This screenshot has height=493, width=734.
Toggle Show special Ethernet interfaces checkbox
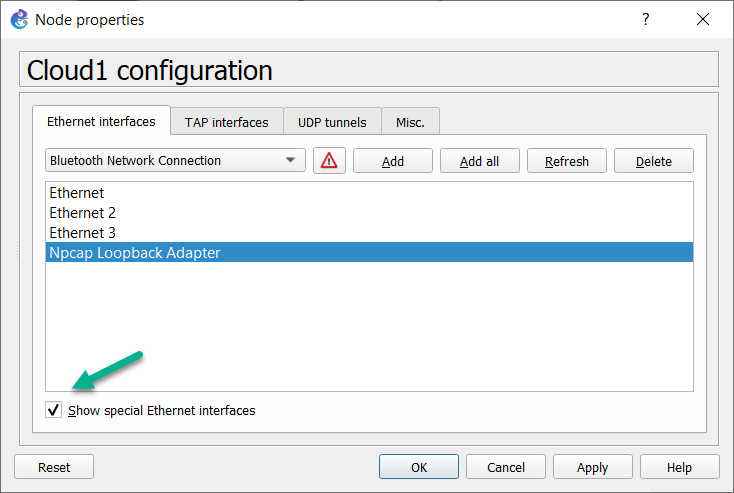point(53,410)
